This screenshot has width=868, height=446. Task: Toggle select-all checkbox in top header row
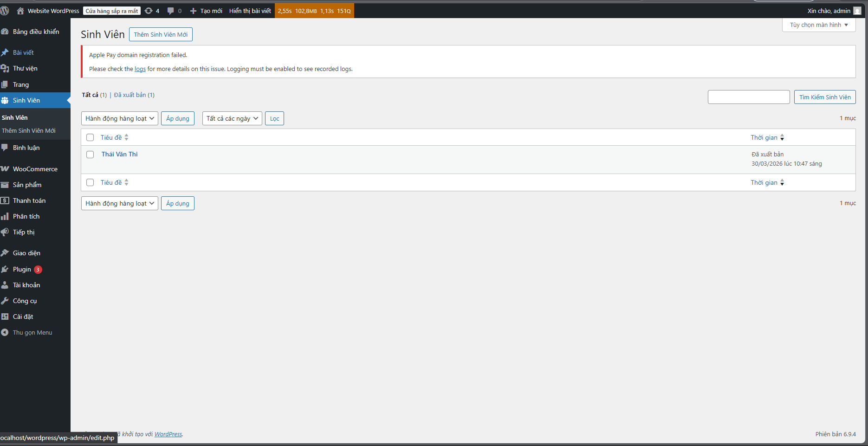tap(90, 137)
